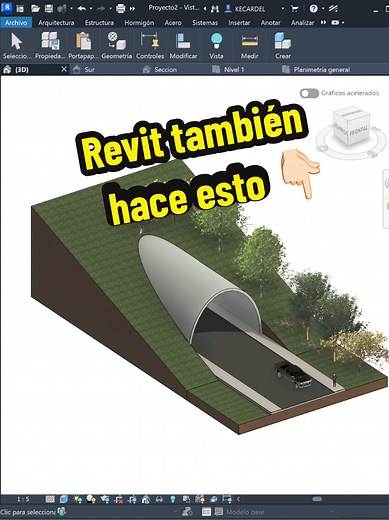The height and width of the screenshot is (520, 389).
Task: Click the KECARDEL user account icon
Action: pos(228,8)
